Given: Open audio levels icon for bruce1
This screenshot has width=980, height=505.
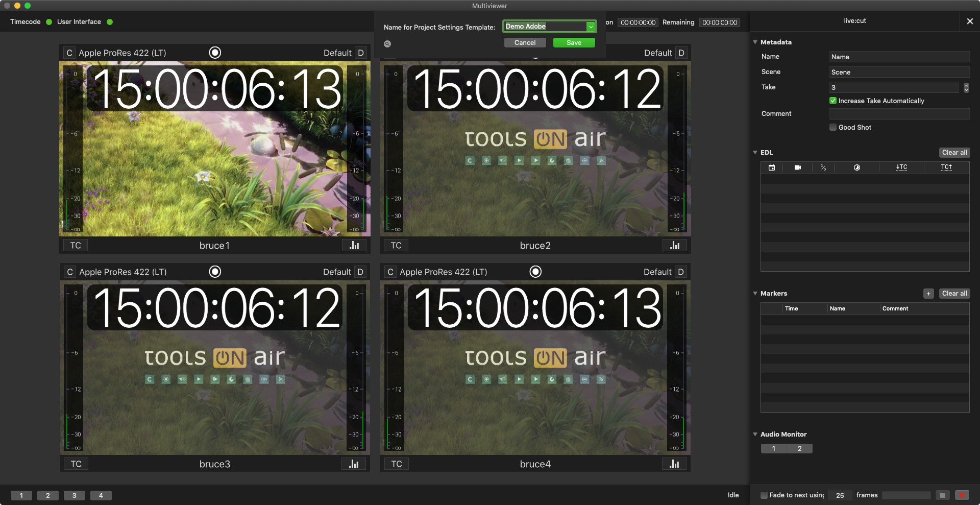Looking at the screenshot, I should [354, 246].
